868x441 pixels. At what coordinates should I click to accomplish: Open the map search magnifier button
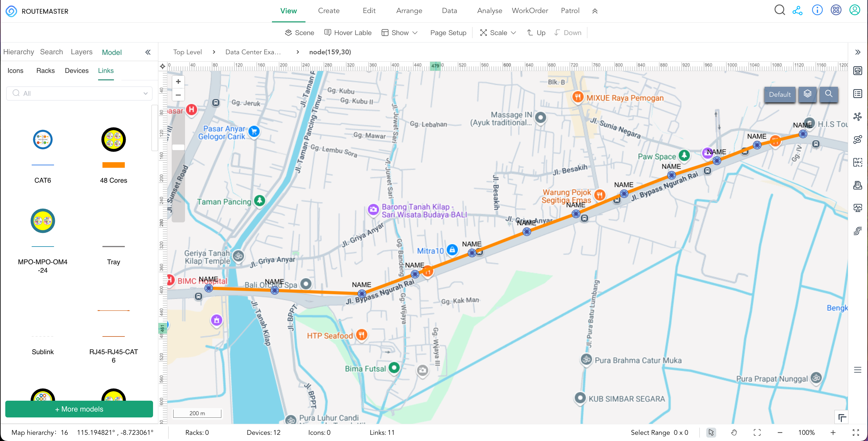click(829, 94)
